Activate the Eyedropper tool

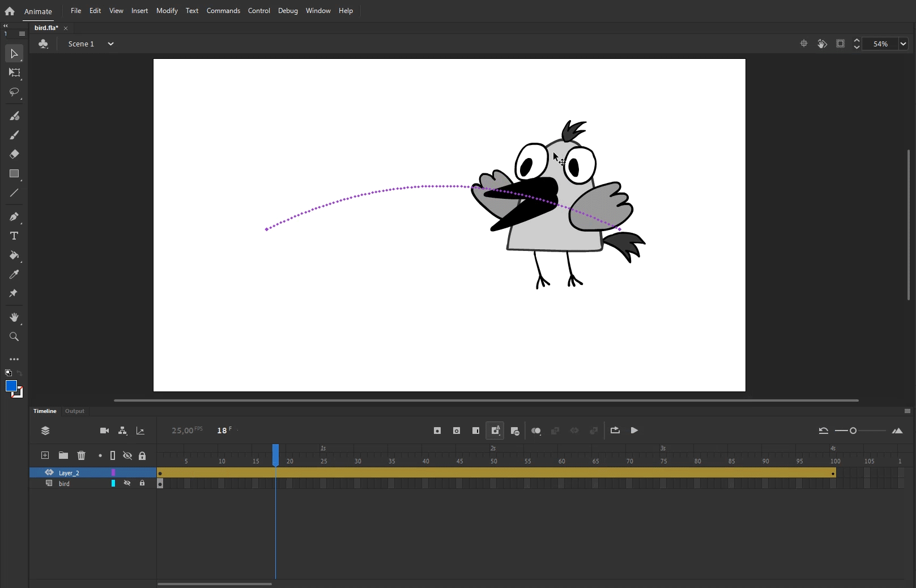point(14,275)
